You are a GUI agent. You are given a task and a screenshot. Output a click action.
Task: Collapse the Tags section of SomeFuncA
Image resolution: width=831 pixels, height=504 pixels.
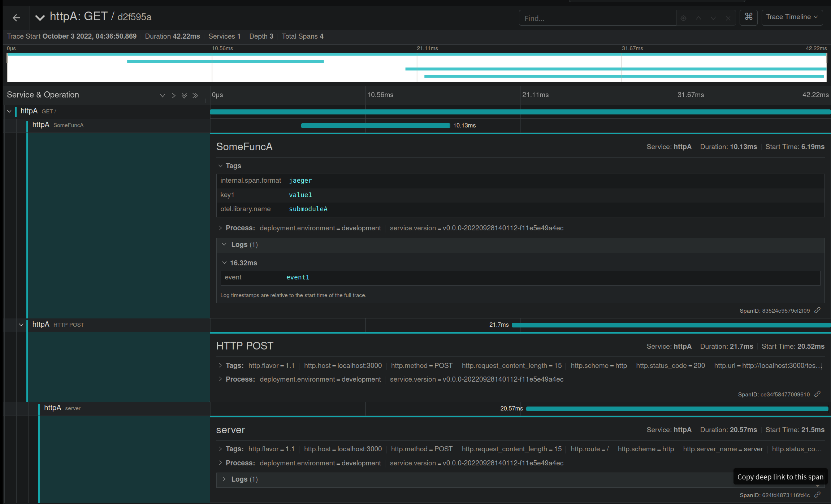coord(230,166)
